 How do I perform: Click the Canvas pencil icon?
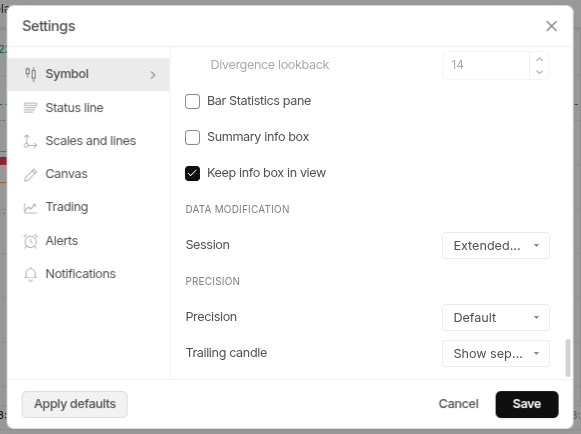click(30, 175)
